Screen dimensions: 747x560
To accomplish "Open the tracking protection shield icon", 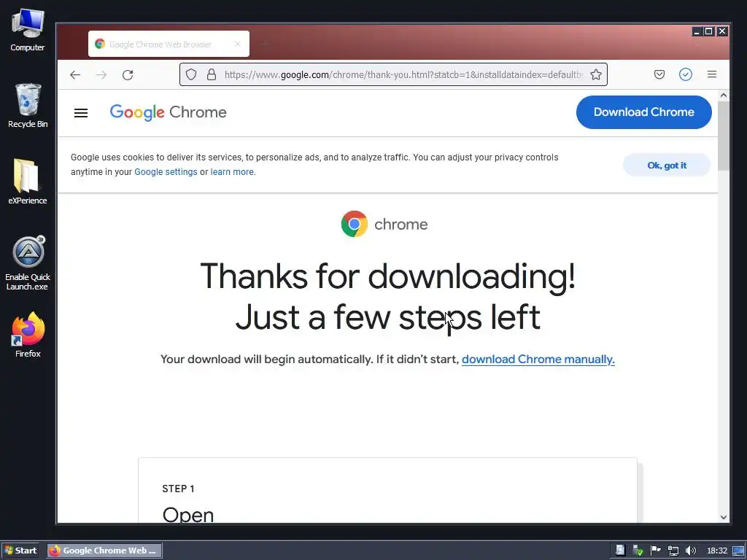I will tap(191, 75).
